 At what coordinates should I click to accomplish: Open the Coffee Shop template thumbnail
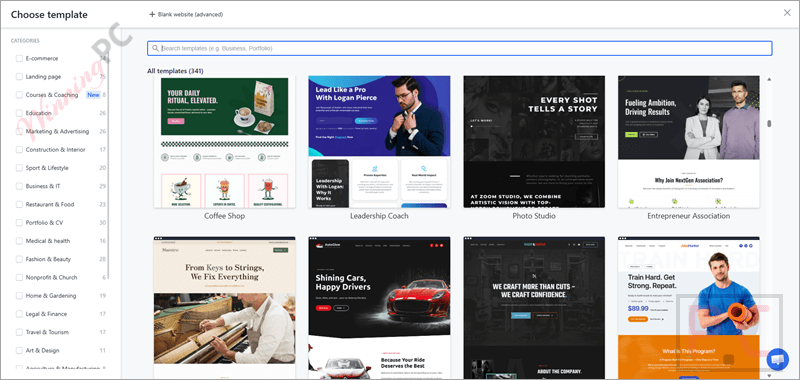(x=224, y=142)
